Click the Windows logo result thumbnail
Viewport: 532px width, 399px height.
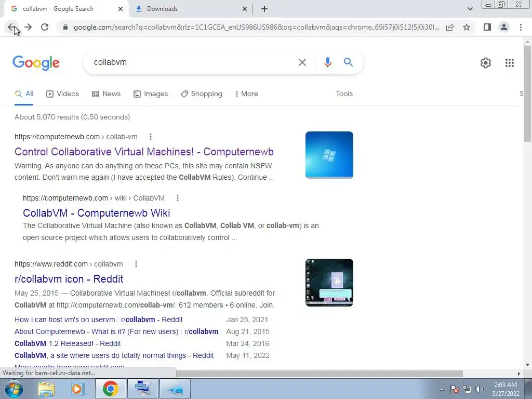[329, 155]
